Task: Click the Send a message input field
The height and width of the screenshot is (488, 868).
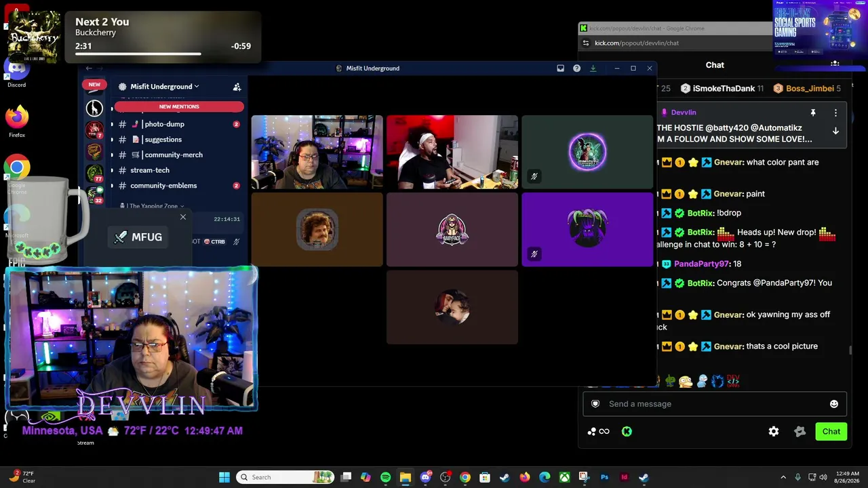Action: [715, 404]
